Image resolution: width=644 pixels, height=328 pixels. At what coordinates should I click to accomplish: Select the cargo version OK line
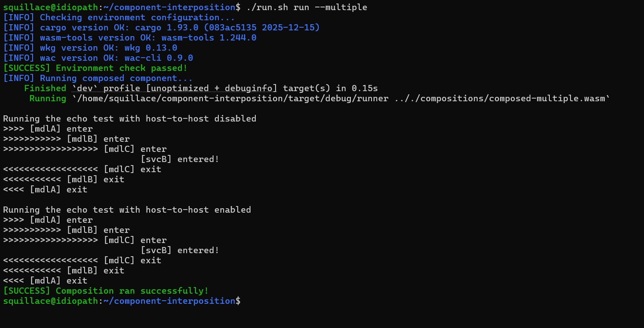(x=161, y=27)
